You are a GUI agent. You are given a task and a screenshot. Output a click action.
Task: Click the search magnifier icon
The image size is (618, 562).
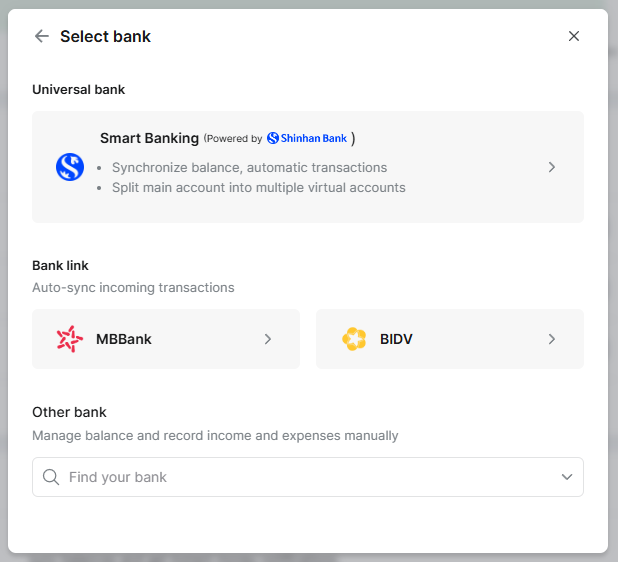(x=51, y=477)
